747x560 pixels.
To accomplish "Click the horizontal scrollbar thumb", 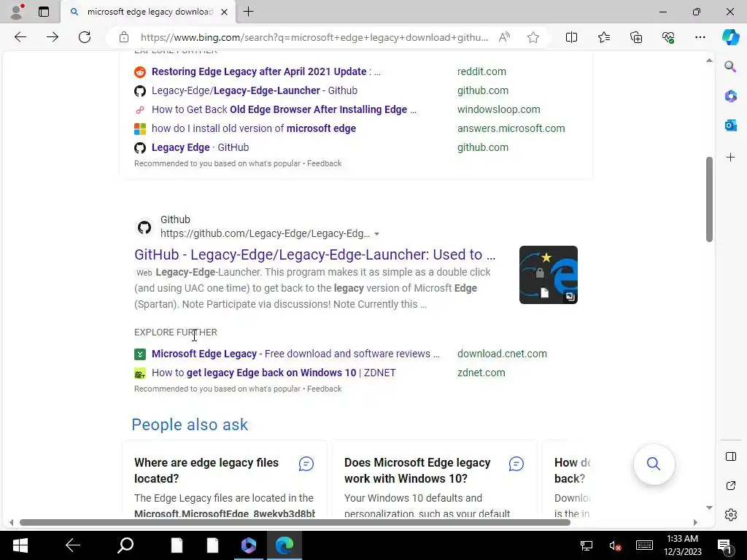I will tap(295, 522).
